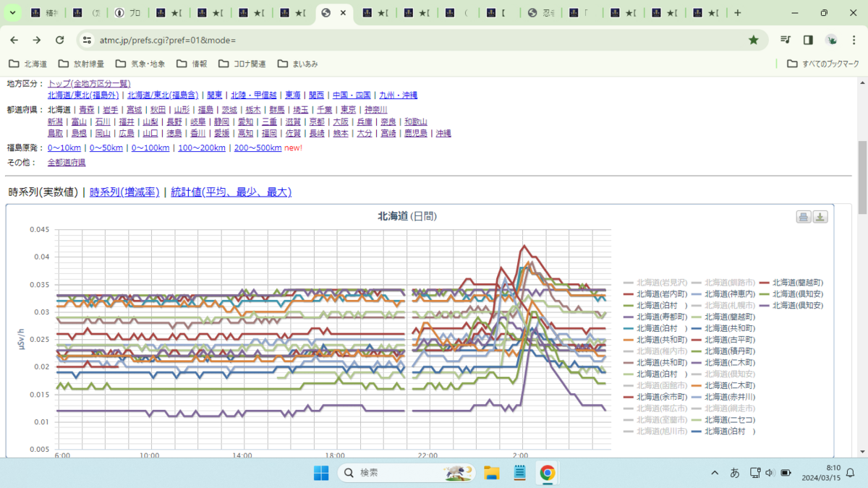Open File Explorer from the taskbar

click(x=492, y=473)
